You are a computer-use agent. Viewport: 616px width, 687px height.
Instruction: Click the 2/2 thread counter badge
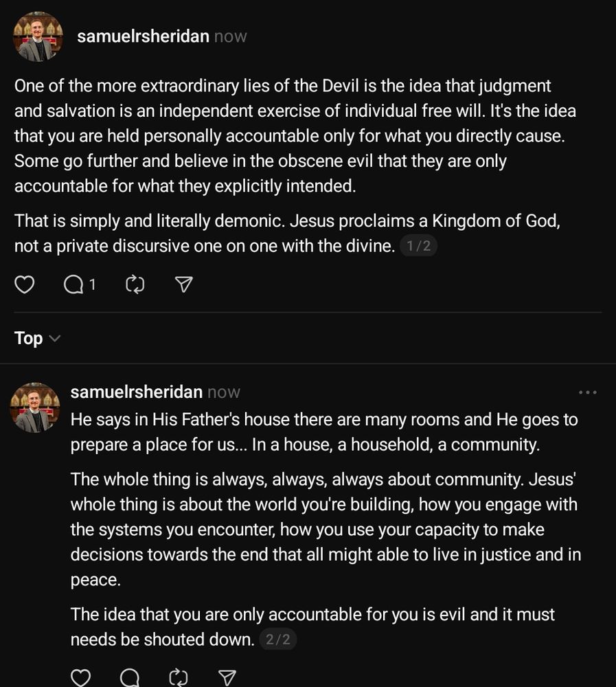point(278,640)
